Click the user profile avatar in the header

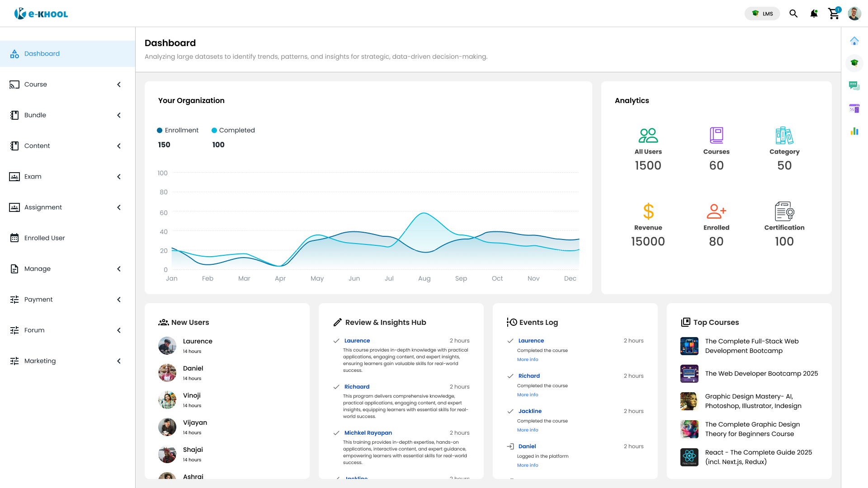point(854,14)
